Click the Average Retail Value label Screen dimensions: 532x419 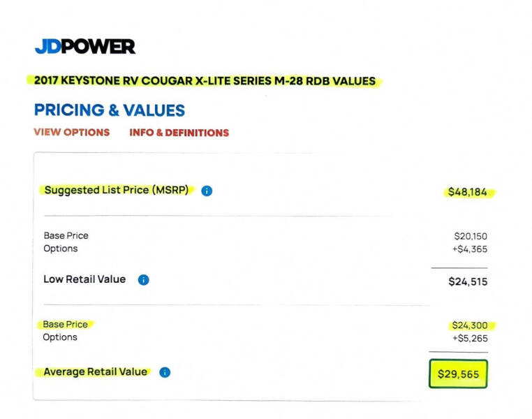96,372
